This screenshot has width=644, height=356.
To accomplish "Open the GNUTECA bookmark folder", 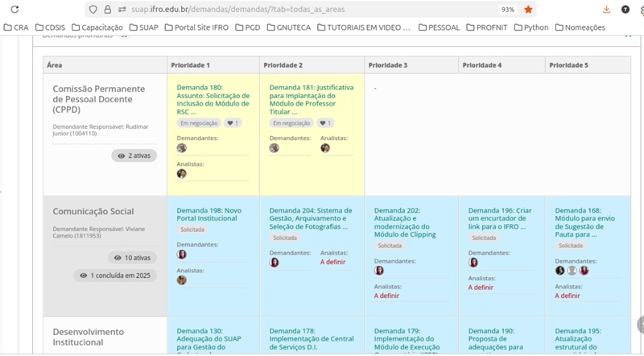I will 287,27.
